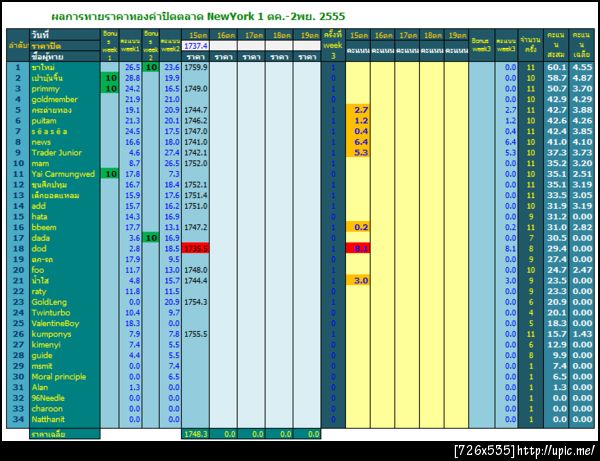
Task: Click the week1 score 28.8
Action: click(132, 78)
